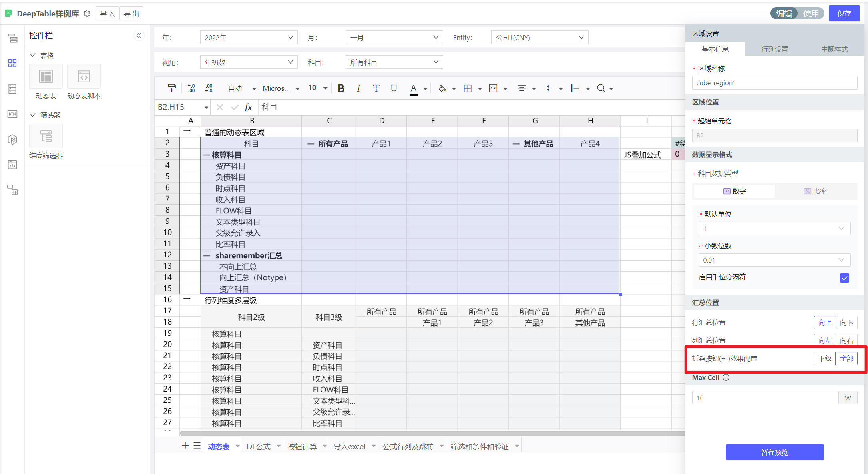Click the 导出 button
868x474 pixels.
click(x=131, y=14)
